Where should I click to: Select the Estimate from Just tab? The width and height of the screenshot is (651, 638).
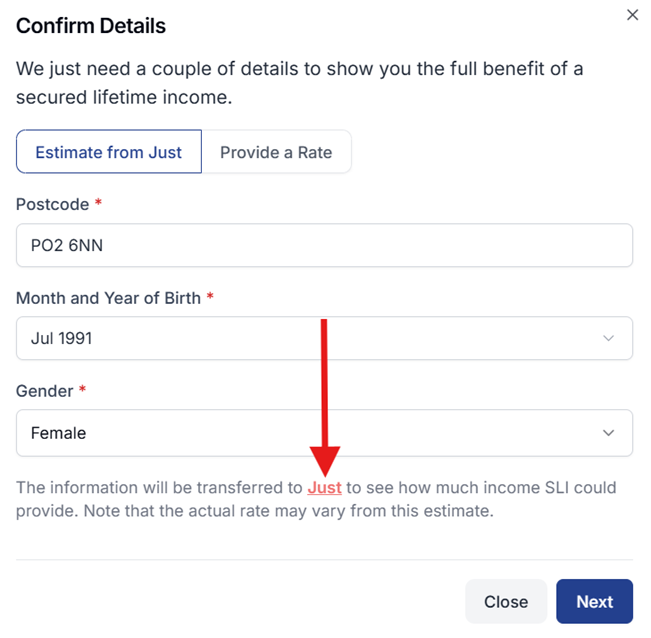(x=109, y=152)
